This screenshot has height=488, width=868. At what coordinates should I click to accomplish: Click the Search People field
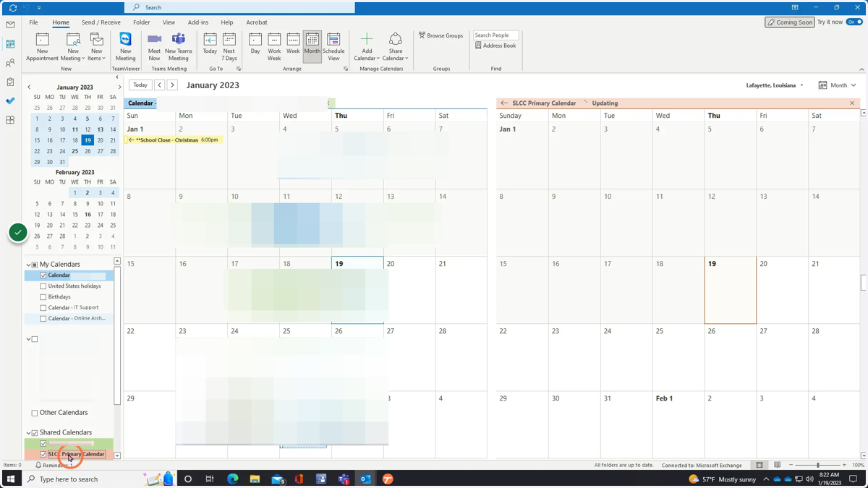495,35
